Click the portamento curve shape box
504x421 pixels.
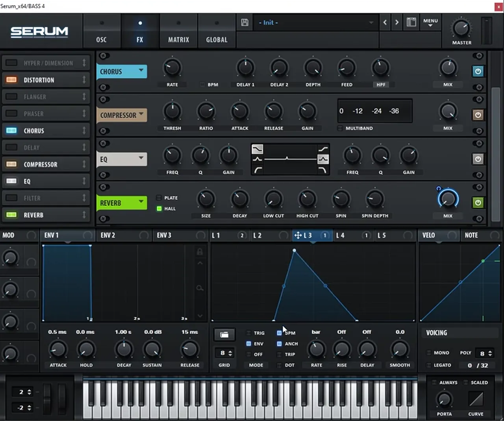(476, 399)
